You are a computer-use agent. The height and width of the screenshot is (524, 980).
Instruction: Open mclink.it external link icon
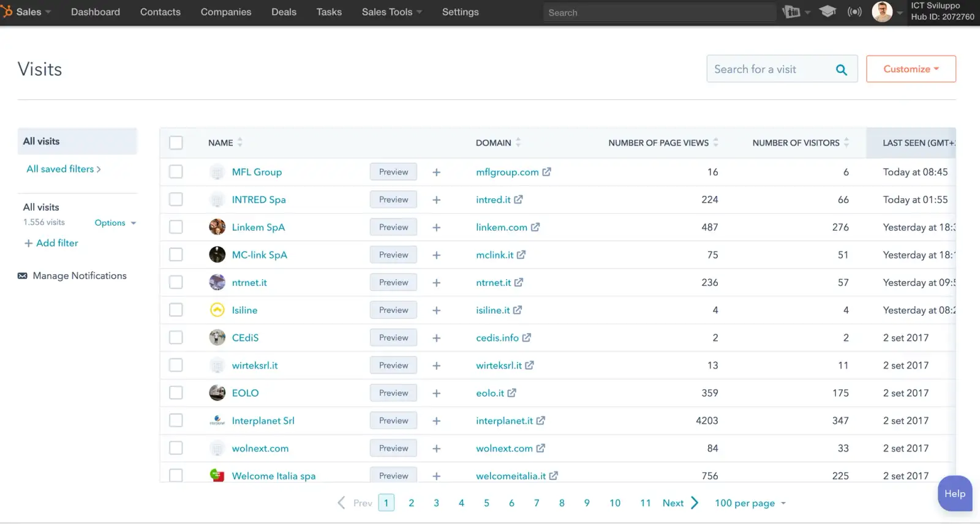click(521, 255)
